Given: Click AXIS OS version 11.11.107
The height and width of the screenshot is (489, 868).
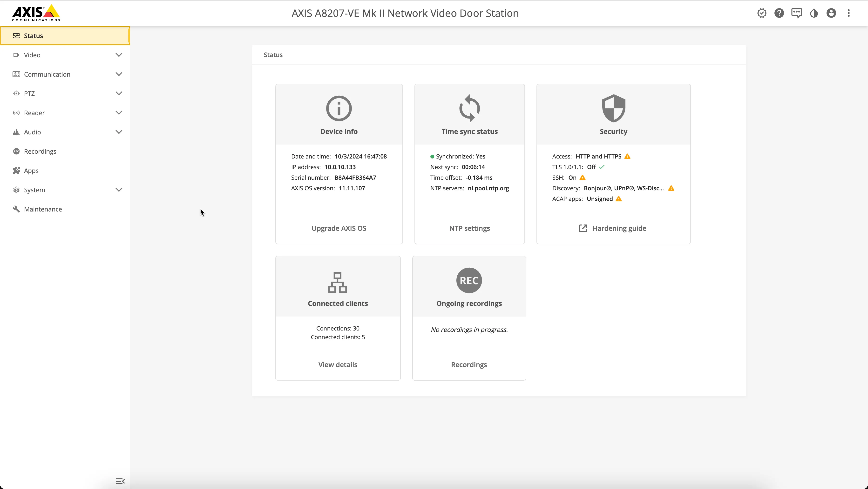Looking at the screenshot, I should [352, 188].
